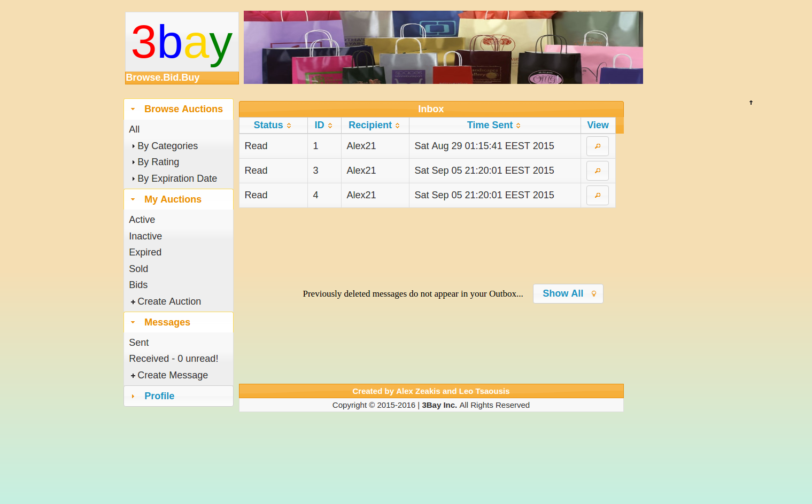The width and height of the screenshot is (812, 504).
Task: Click the View column header
Action: click(598, 125)
